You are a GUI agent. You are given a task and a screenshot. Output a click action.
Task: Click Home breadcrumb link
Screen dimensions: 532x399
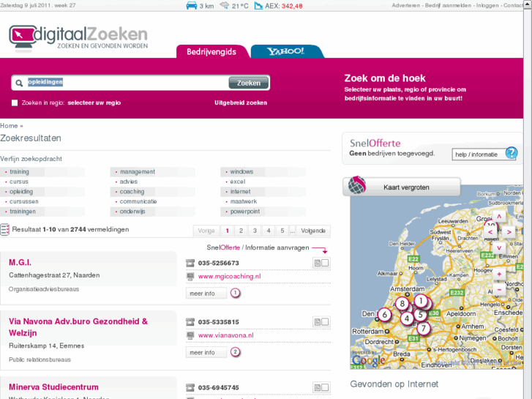[x=9, y=126]
